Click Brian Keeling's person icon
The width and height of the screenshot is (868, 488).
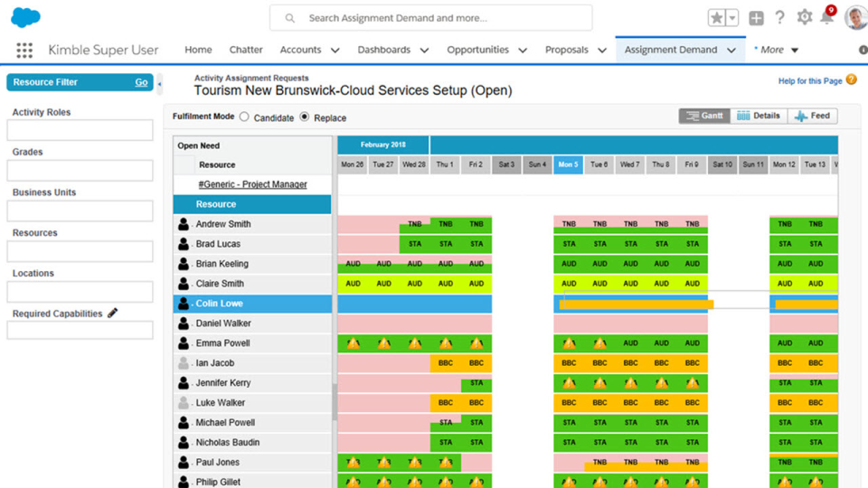(184, 264)
